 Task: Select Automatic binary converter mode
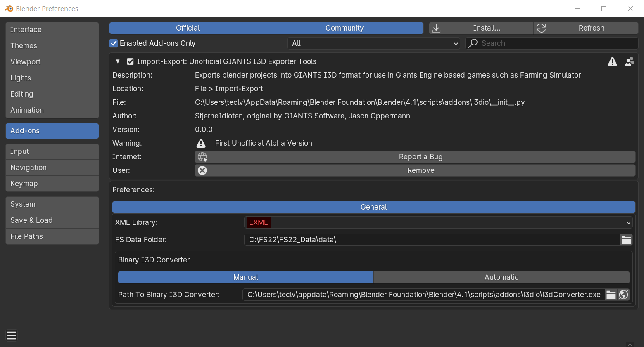pyautogui.click(x=501, y=277)
